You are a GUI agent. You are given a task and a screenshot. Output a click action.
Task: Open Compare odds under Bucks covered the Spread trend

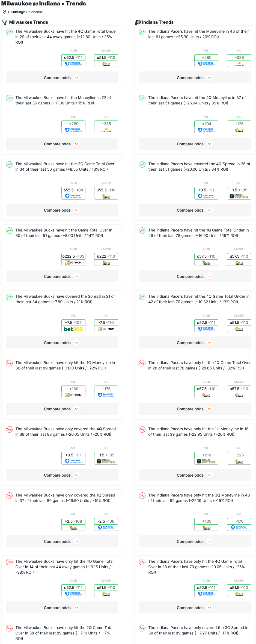pos(62,343)
